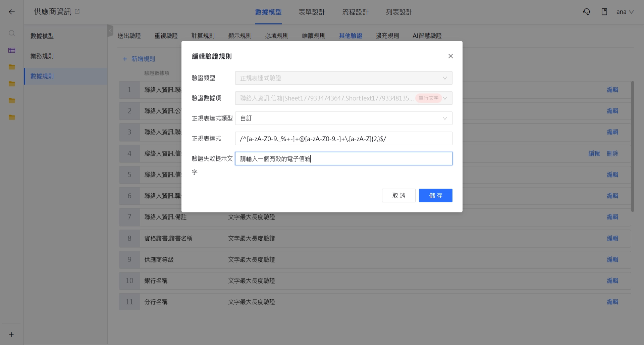Click 編輯 for 資格證書.證書名稱 row

612,238
